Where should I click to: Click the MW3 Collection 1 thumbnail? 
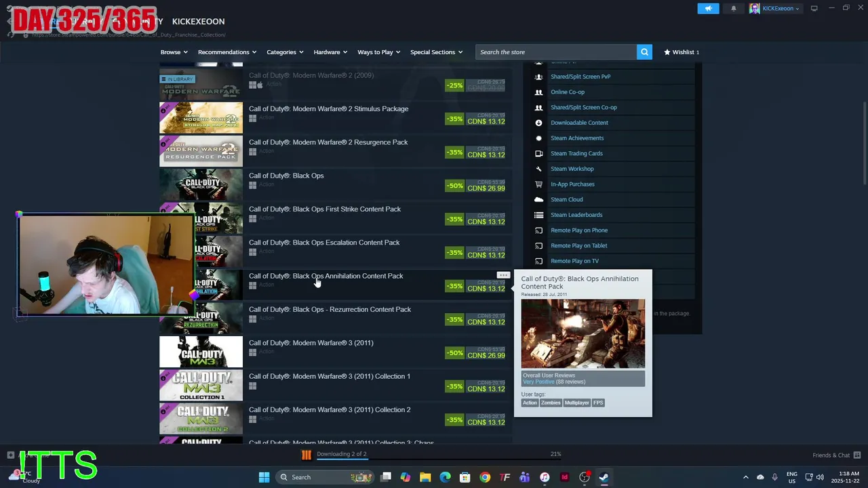201,385
